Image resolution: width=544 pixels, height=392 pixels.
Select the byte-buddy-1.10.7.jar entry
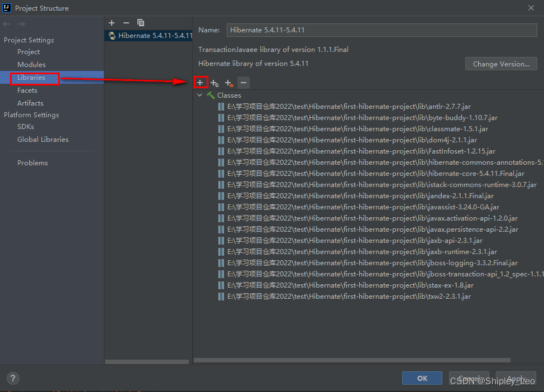tap(362, 118)
